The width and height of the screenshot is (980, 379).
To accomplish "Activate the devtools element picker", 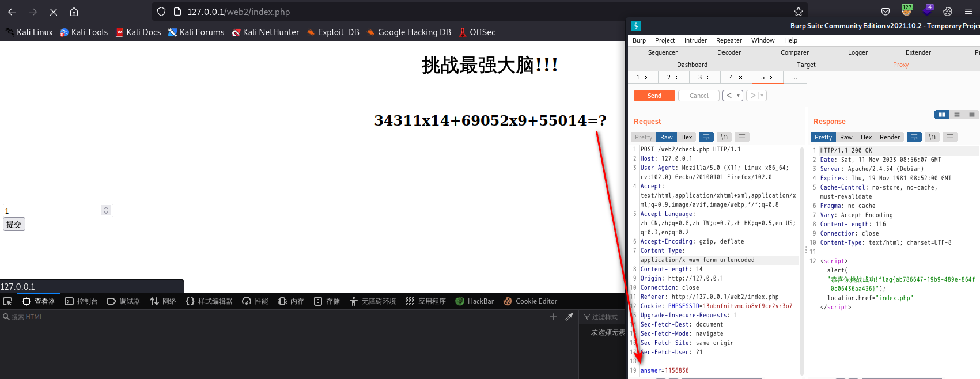I will [x=7, y=301].
